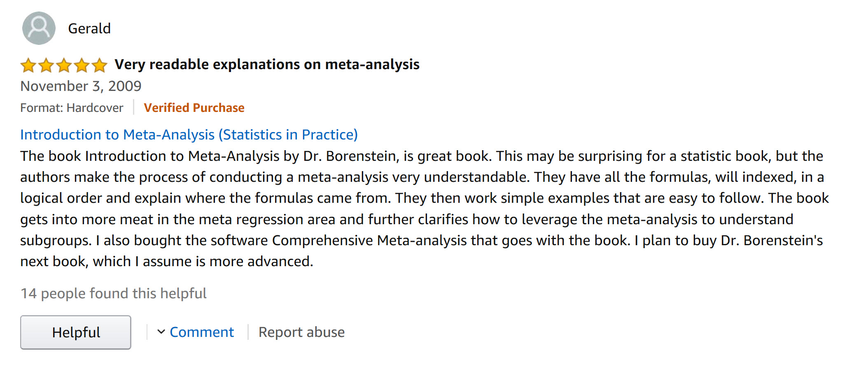Click the final review line 'next book, which I assume'

167,262
